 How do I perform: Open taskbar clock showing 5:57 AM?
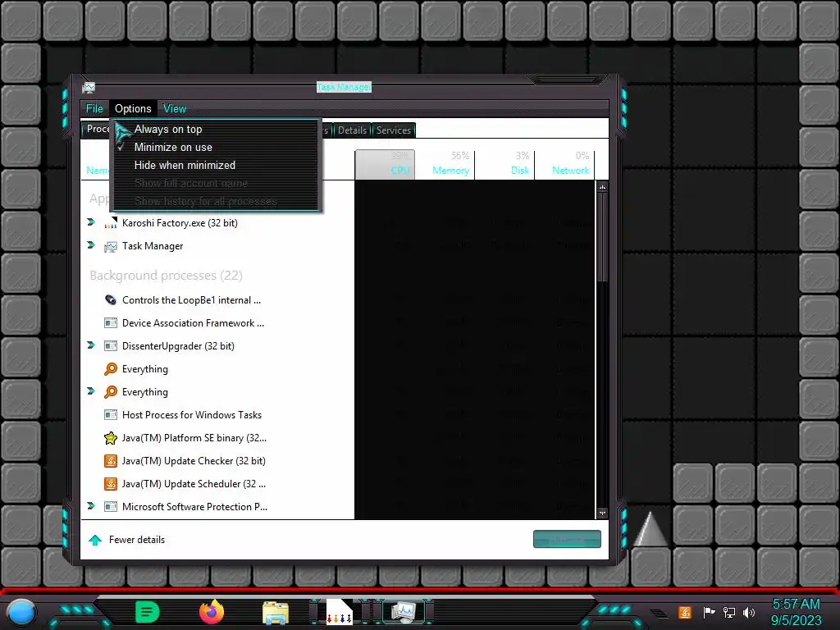(796, 612)
